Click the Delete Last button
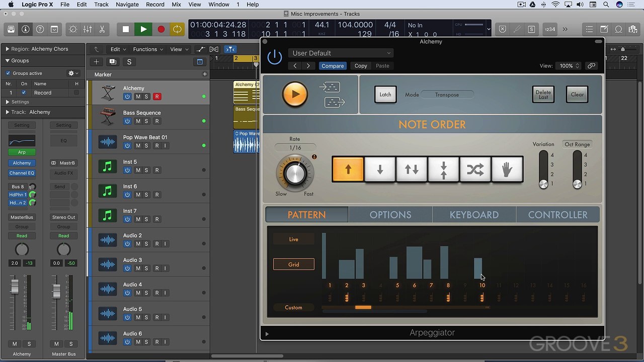Viewport: 644px width, 362px height. 543,95
